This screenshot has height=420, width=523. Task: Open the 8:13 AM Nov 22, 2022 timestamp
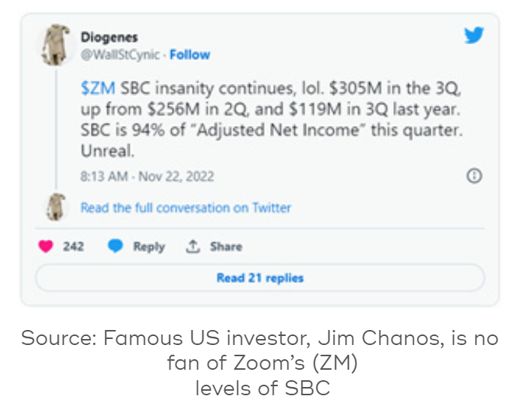tap(147, 176)
